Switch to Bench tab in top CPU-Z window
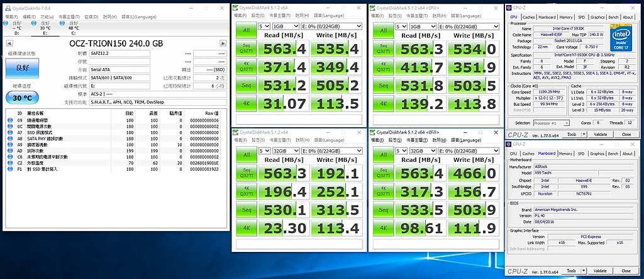Viewport: 644px width, 279px height. [613, 17]
